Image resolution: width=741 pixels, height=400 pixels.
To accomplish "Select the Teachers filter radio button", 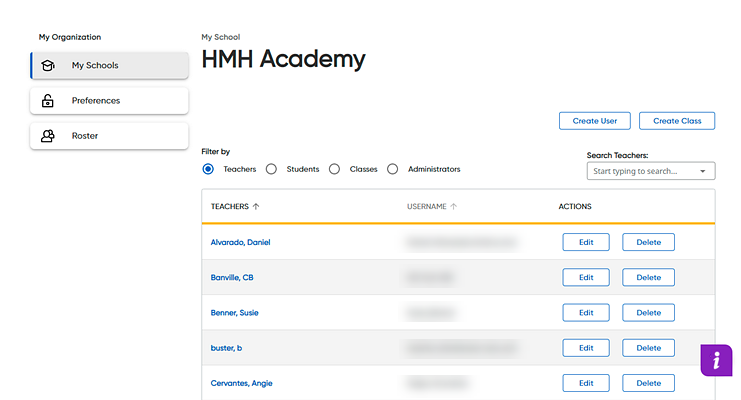I will click(x=208, y=169).
